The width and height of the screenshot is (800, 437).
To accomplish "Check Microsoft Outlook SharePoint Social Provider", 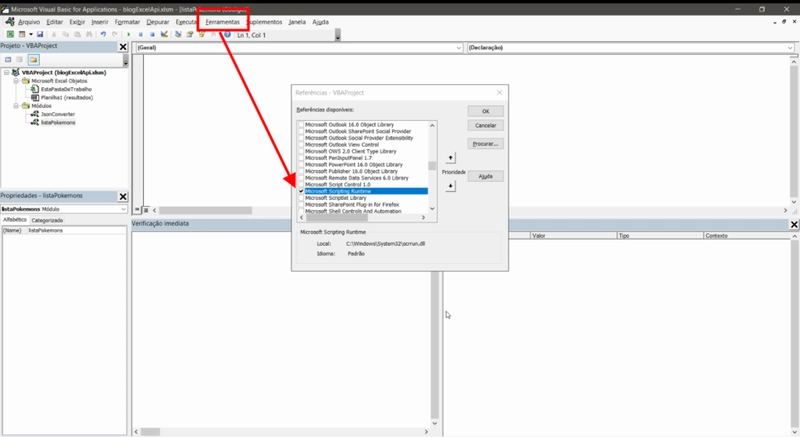I will point(301,131).
